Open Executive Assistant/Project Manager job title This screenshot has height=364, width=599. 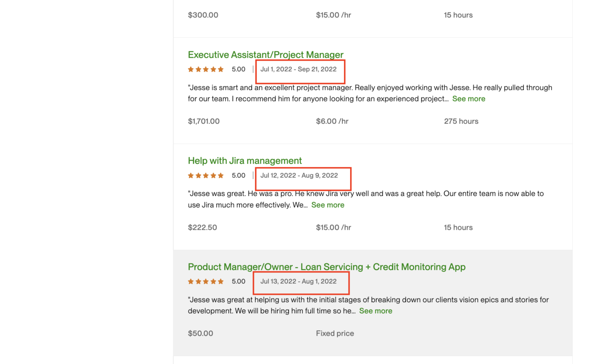coord(265,55)
